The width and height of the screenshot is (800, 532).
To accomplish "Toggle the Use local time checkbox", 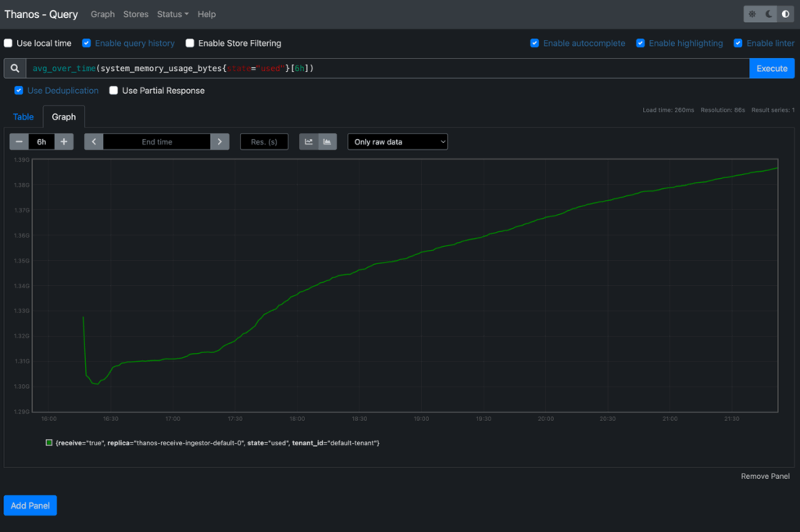I will (8, 43).
